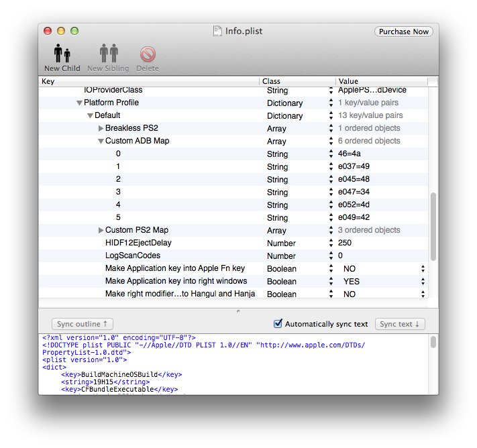Click the Key column header

point(149,81)
